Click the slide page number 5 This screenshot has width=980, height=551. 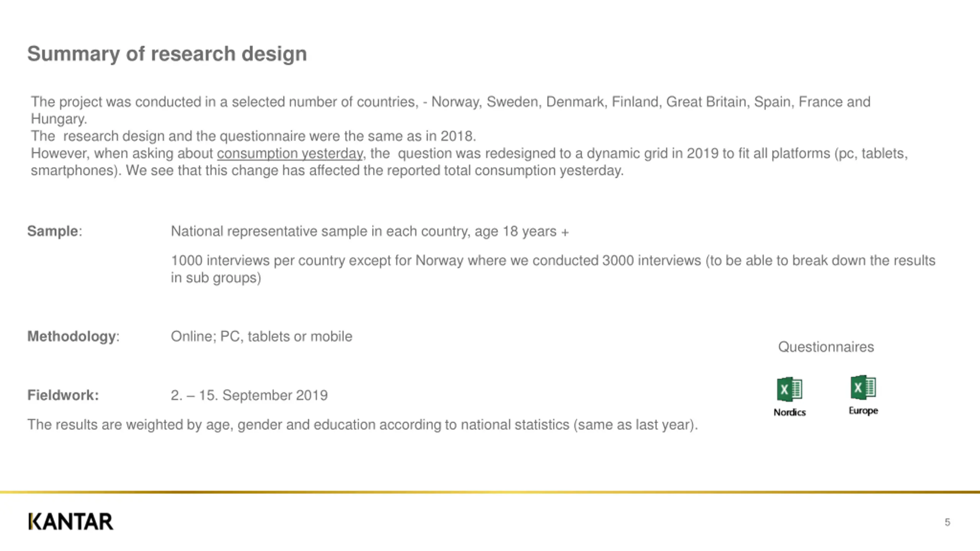click(947, 522)
